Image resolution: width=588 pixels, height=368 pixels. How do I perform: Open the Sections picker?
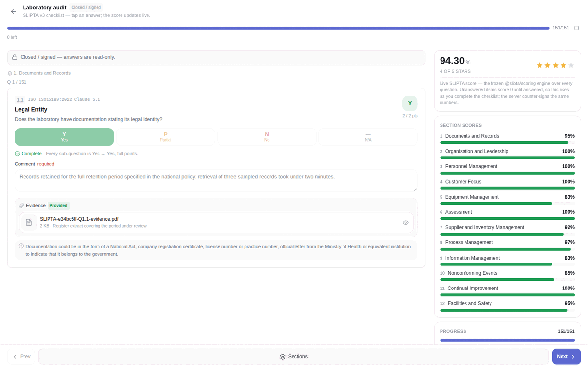coord(294,357)
